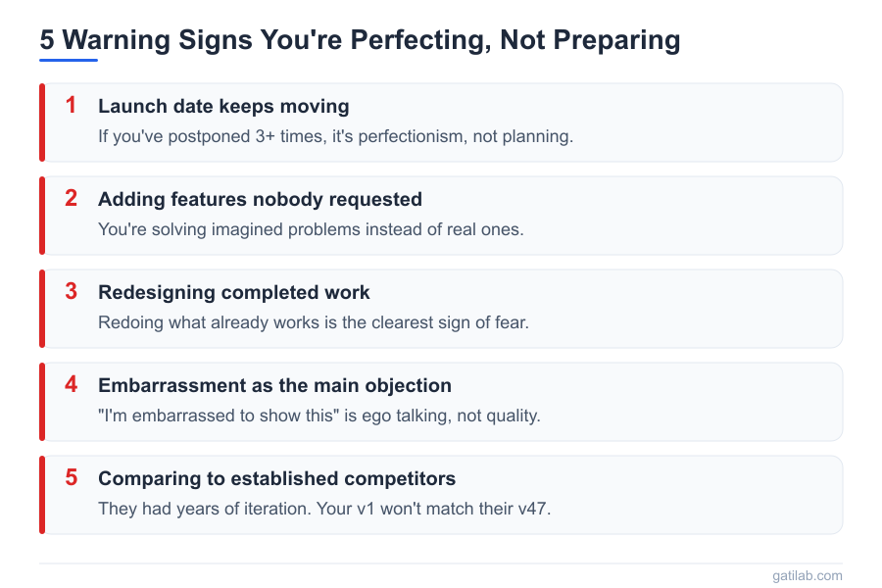Click the red number 3 badge

pyautogui.click(x=71, y=292)
